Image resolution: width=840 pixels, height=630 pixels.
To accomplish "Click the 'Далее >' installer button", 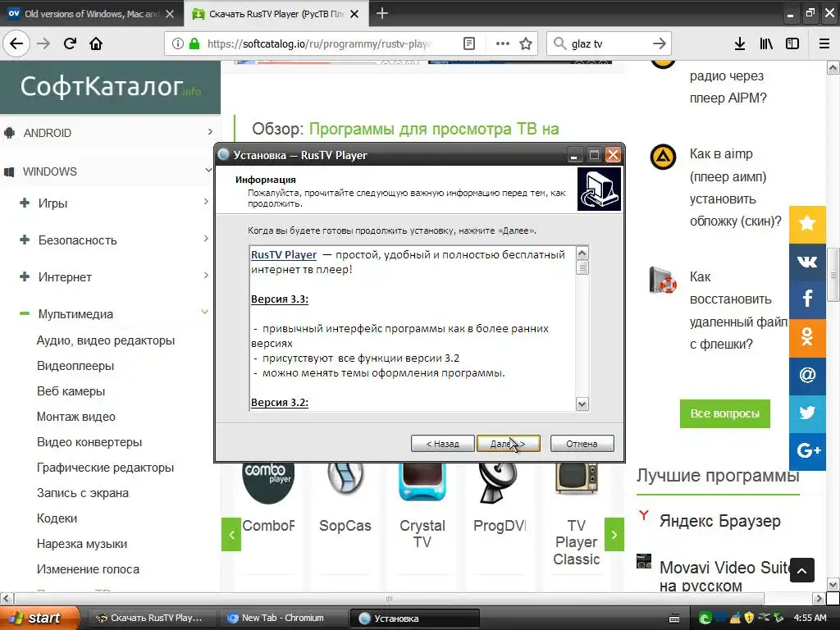I will [x=508, y=444].
